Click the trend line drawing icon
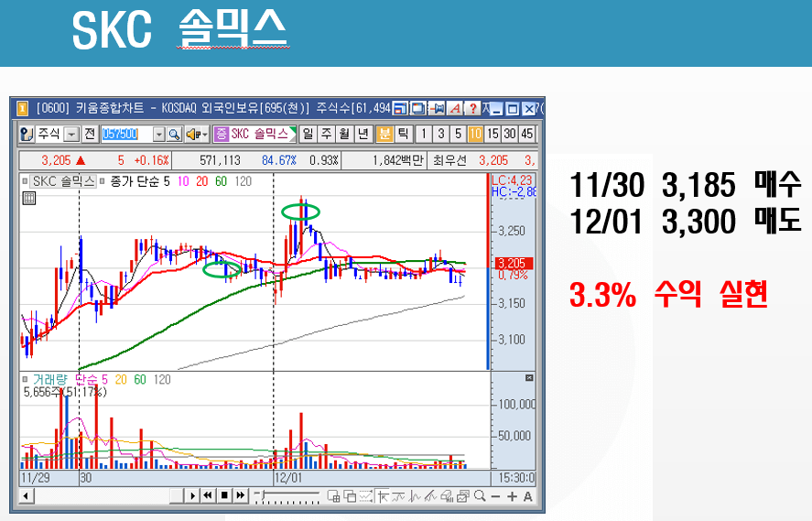The image size is (812, 521). 398,496
